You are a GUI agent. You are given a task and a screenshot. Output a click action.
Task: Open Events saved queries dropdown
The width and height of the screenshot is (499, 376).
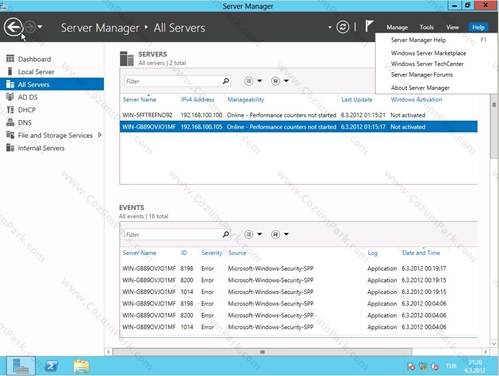coord(280,234)
